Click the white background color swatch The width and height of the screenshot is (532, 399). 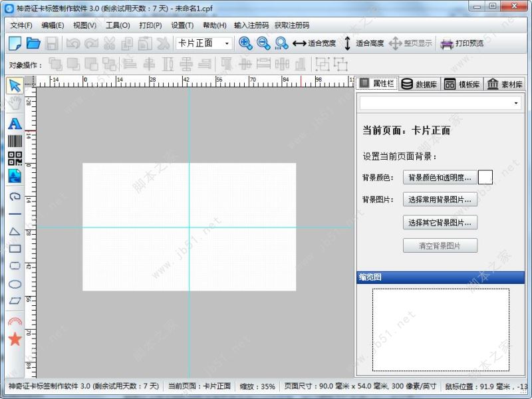tap(485, 177)
